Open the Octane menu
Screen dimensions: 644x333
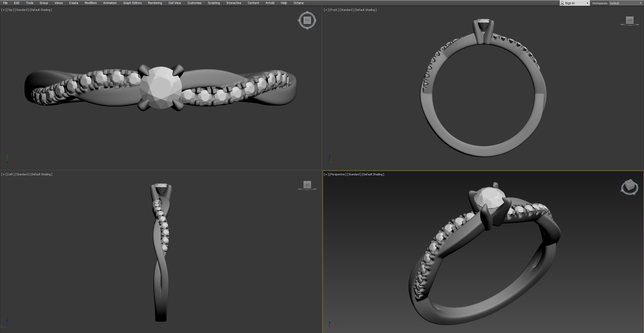(298, 3)
